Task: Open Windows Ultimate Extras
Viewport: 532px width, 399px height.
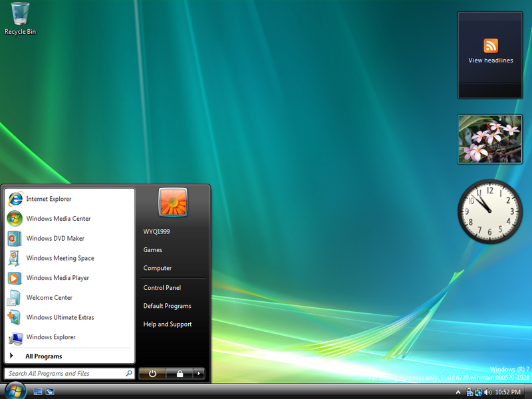Action: [x=60, y=317]
